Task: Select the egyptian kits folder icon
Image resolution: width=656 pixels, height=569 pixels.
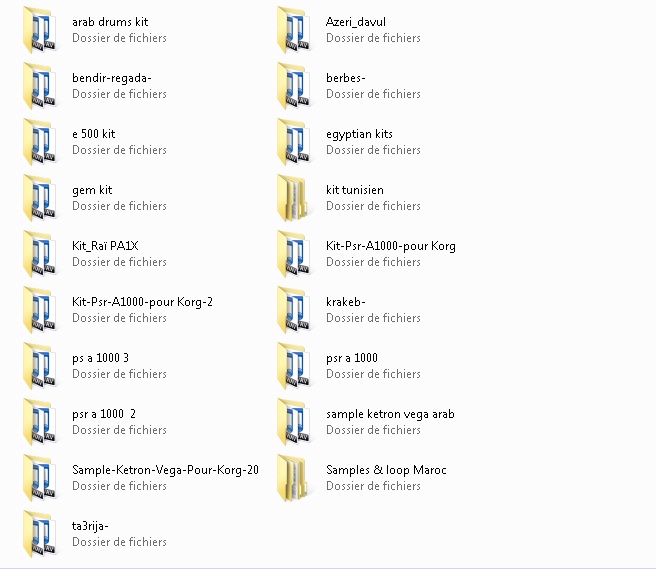Action: (294, 142)
